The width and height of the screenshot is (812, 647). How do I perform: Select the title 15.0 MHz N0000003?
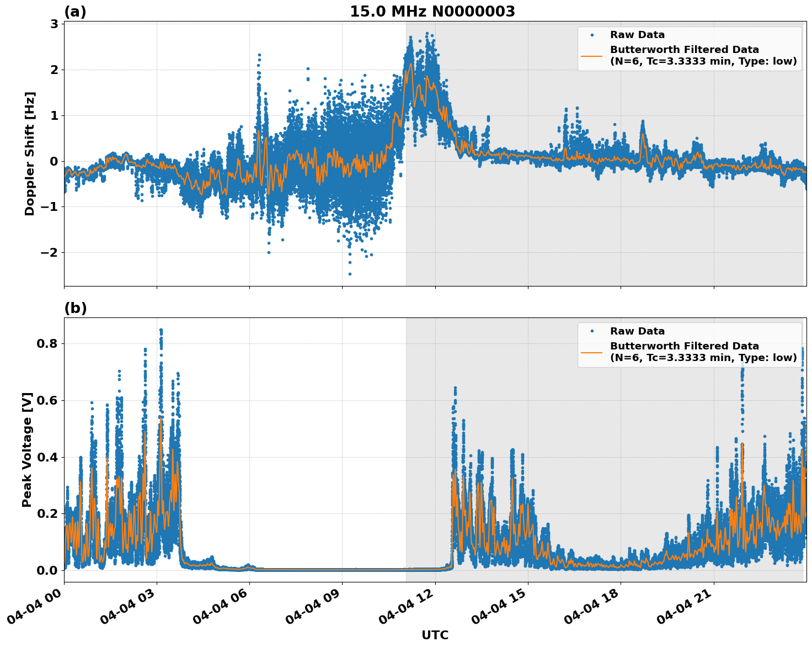tap(434, 10)
